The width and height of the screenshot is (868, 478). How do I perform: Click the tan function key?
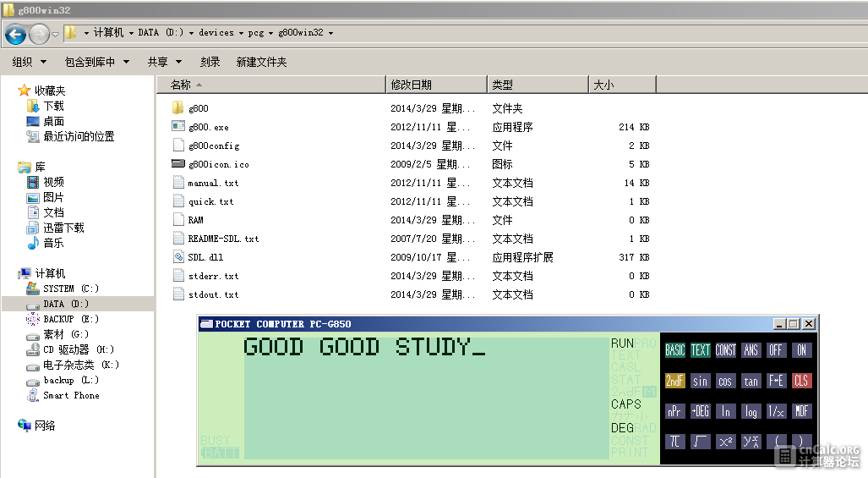click(x=751, y=381)
